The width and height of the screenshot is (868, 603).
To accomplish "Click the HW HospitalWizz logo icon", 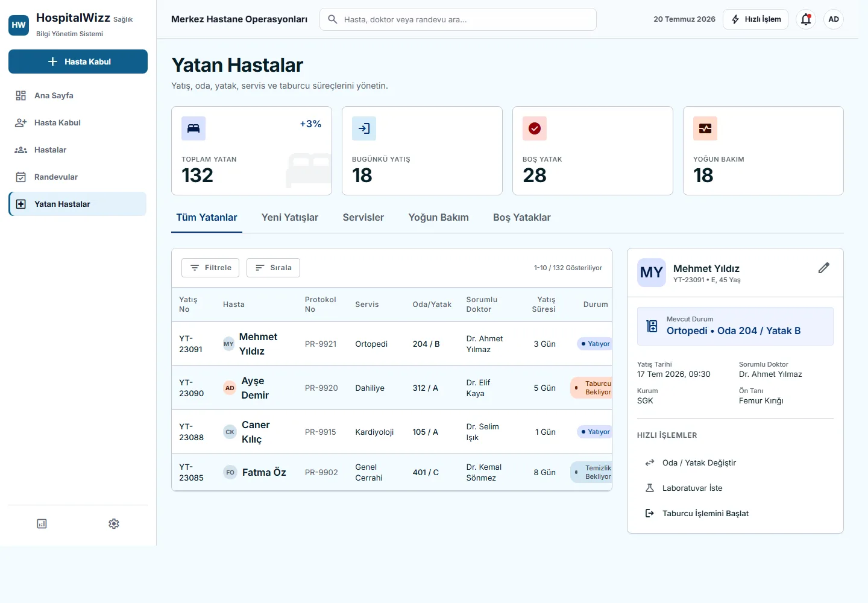I will [x=19, y=25].
